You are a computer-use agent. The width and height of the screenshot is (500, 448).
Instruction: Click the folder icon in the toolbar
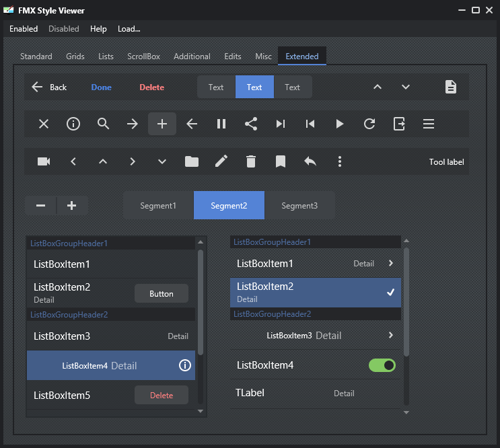click(x=192, y=161)
